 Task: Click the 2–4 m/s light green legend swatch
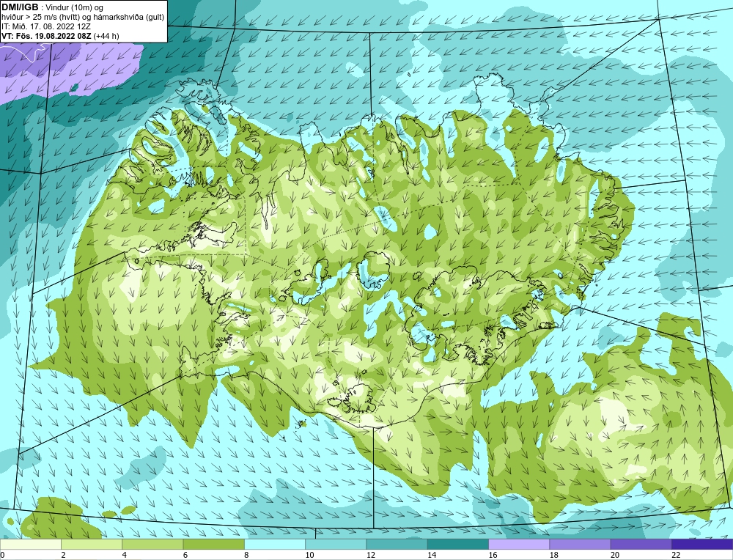(92, 544)
